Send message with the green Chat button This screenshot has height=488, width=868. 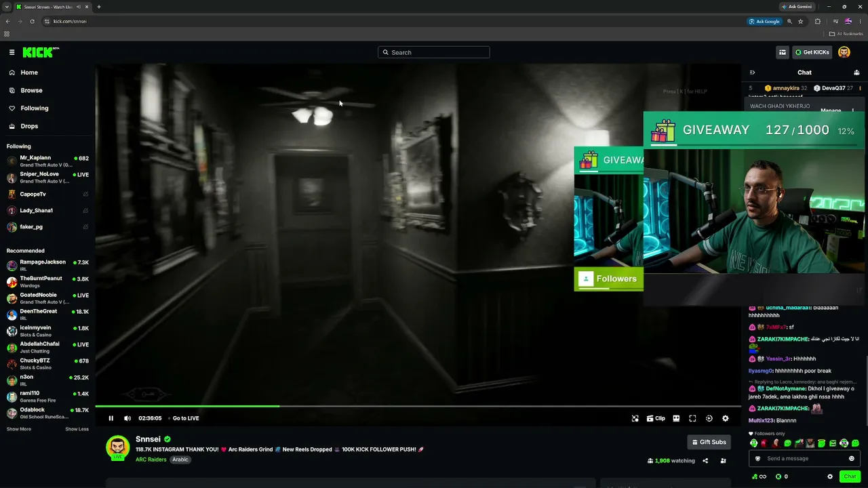tap(850, 476)
